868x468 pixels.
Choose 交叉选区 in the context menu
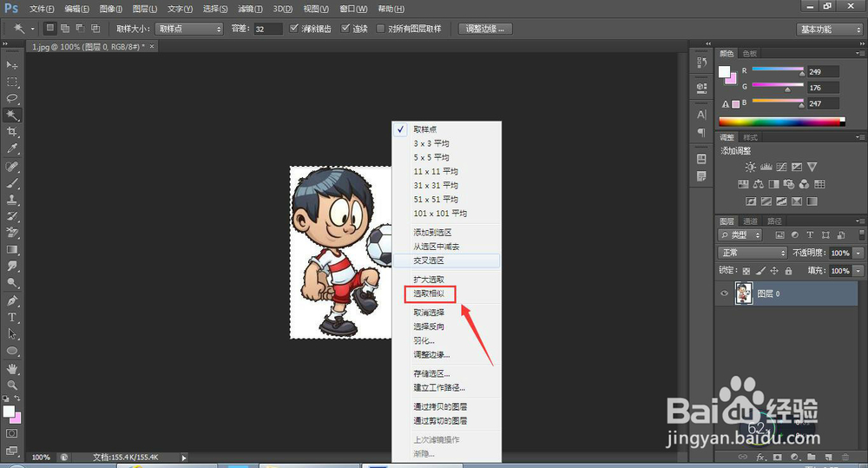coord(429,260)
